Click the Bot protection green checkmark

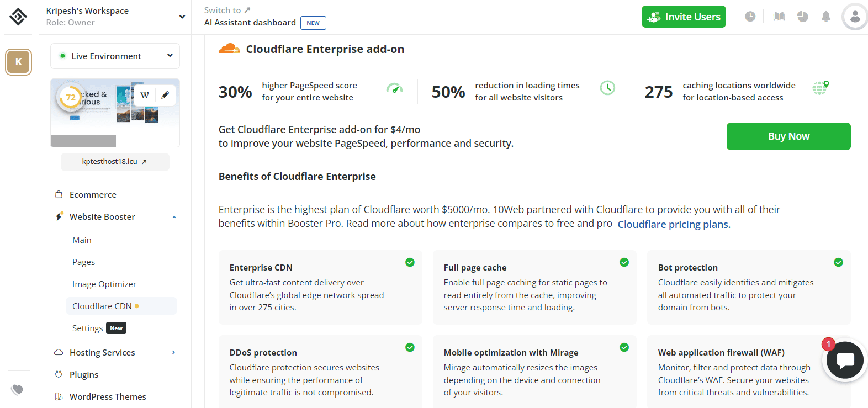click(838, 262)
